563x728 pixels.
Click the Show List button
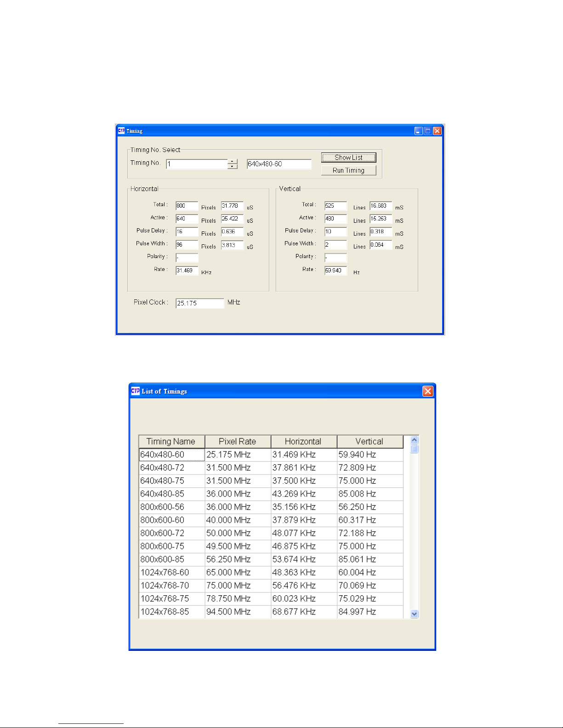[348, 158]
